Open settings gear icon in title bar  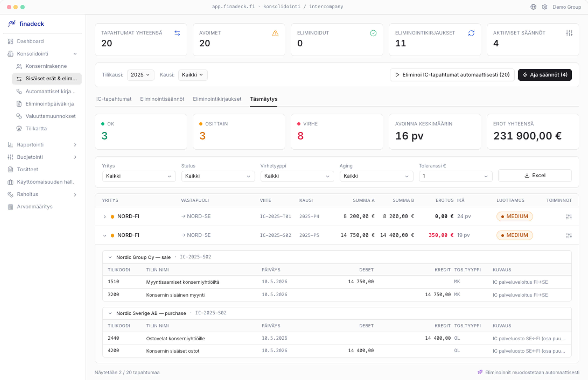545,7
